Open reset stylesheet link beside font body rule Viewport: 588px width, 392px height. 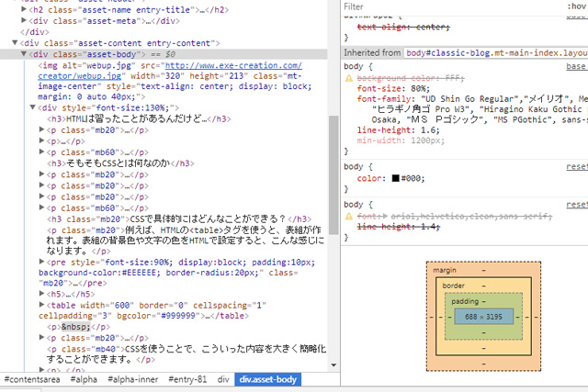pyautogui.click(x=577, y=205)
